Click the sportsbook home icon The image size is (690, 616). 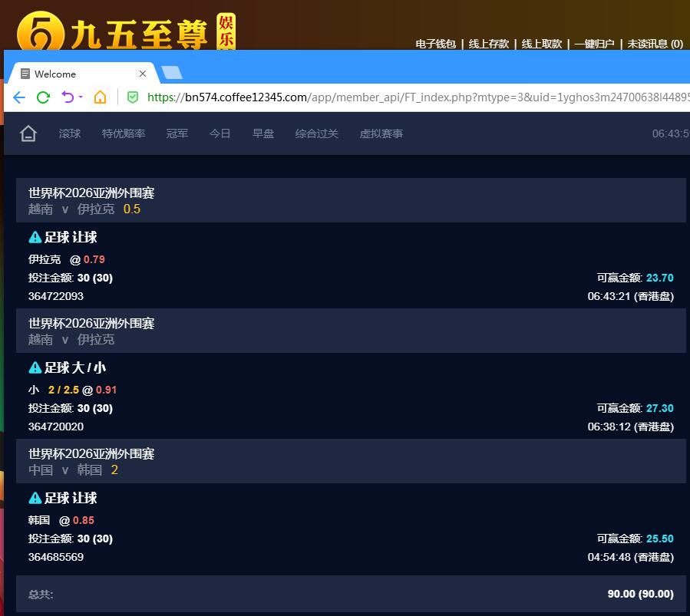[28, 133]
